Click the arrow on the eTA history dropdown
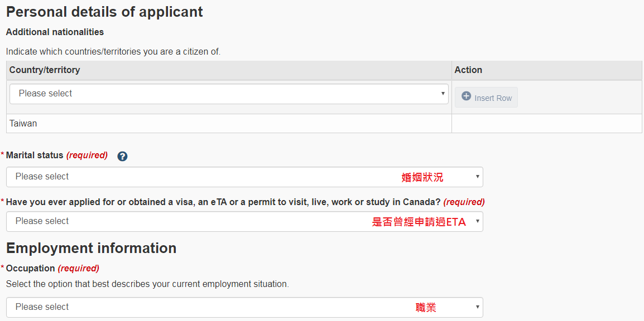Screen dimensions: 644x321 click(477, 221)
